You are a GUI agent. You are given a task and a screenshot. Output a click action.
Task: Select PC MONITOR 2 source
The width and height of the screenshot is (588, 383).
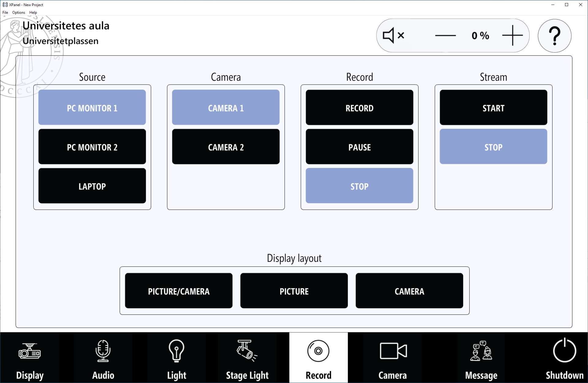click(92, 147)
